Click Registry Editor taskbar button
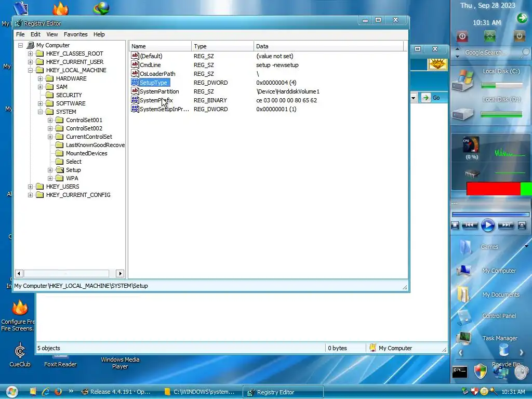532x399 pixels. [283, 392]
